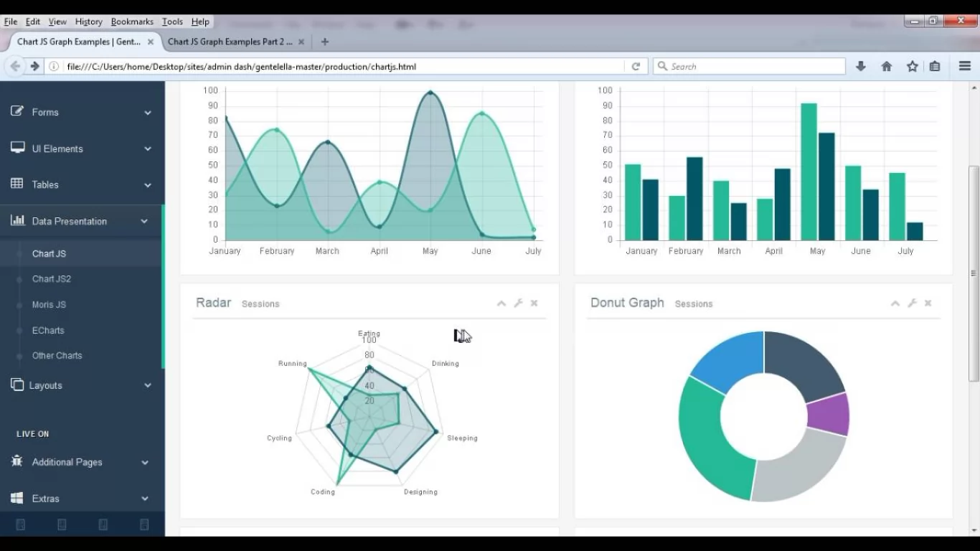980x551 pixels.
Task: Click the Forms sidebar icon
Action: [17, 112]
